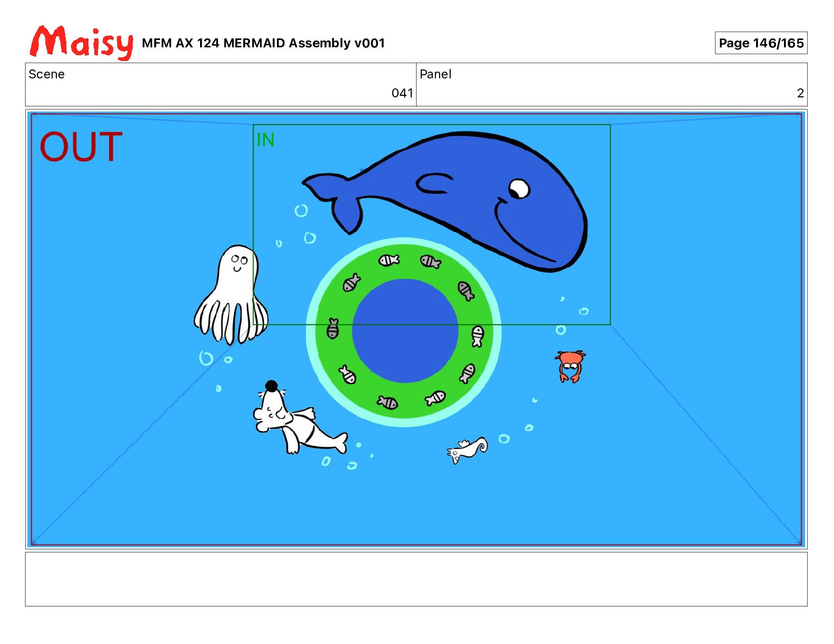834x644 pixels.
Task: Click the dark blue circle inside the green ring
Action: pos(404,331)
